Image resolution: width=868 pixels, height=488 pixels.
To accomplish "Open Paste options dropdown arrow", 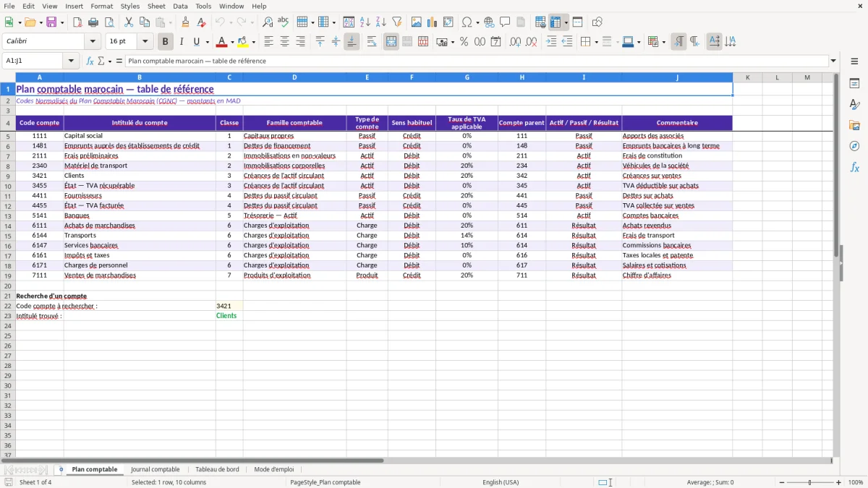I will tap(170, 22).
